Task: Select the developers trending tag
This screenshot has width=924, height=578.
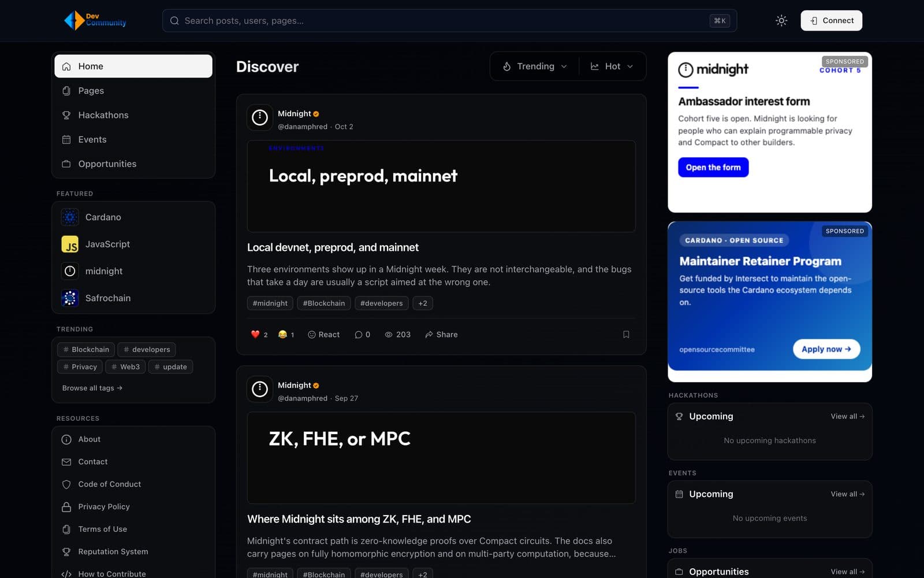Action: point(147,349)
